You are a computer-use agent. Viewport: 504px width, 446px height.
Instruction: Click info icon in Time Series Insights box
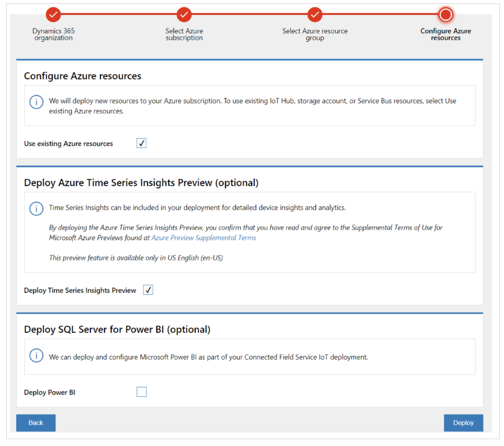[x=36, y=209]
